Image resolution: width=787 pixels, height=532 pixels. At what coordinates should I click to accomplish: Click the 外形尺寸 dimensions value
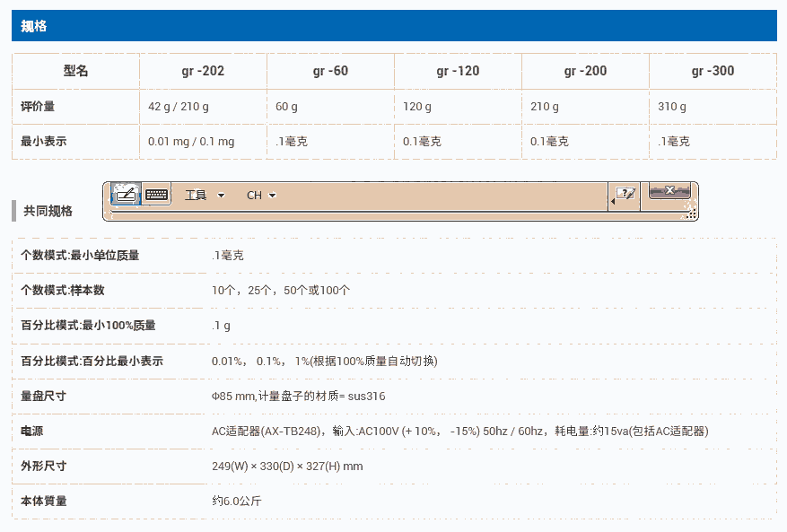coord(287,467)
